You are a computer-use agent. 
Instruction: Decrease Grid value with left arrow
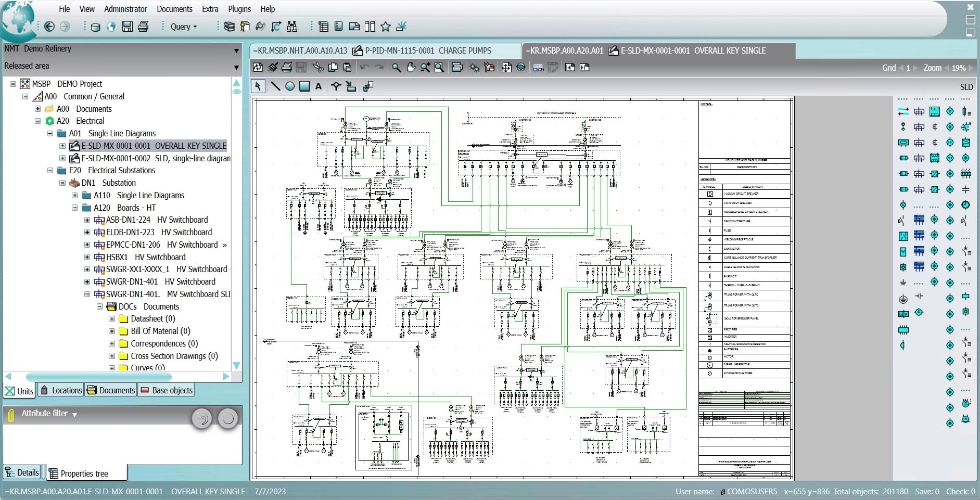[x=901, y=68]
